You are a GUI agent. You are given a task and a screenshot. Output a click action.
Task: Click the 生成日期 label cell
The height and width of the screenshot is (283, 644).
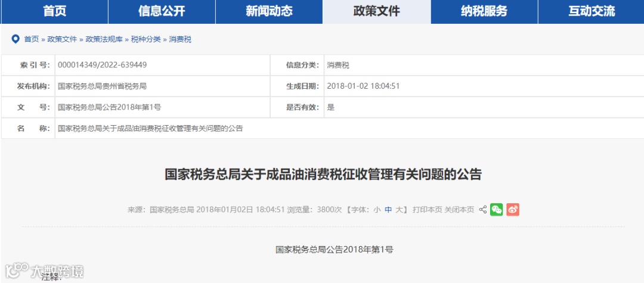(297, 86)
